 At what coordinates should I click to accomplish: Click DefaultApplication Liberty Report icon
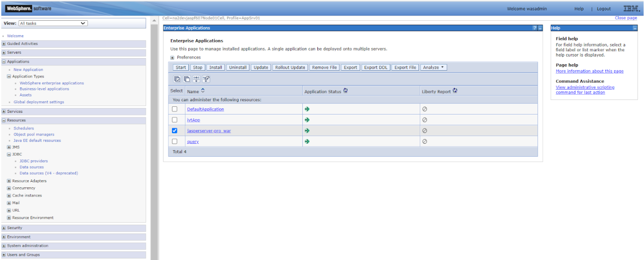tap(425, 109)
